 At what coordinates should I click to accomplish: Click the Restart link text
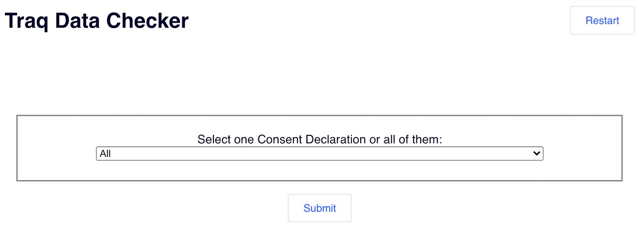pyautogui.click(x=602, y=21)
